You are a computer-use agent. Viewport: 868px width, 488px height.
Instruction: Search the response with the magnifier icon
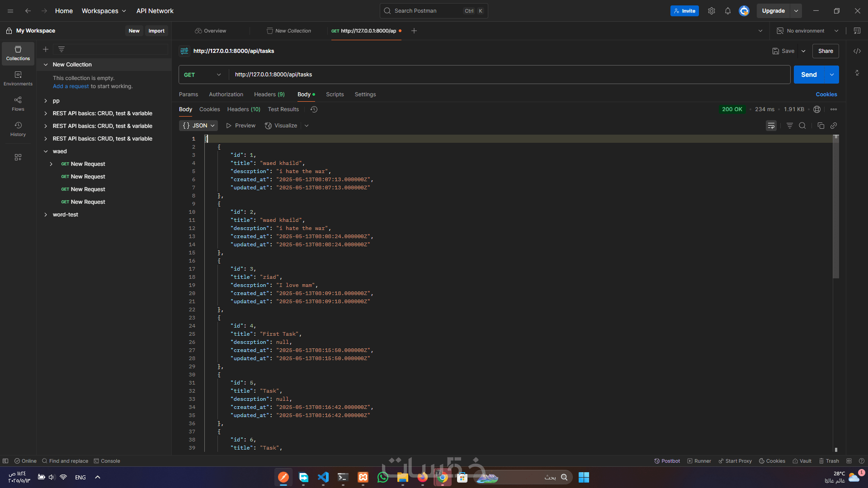point(802,126)
